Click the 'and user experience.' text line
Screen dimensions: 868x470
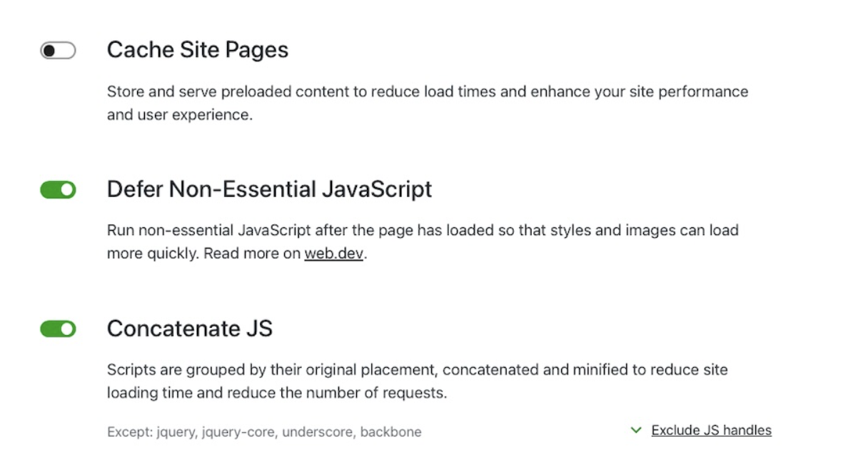click(179, 115)
